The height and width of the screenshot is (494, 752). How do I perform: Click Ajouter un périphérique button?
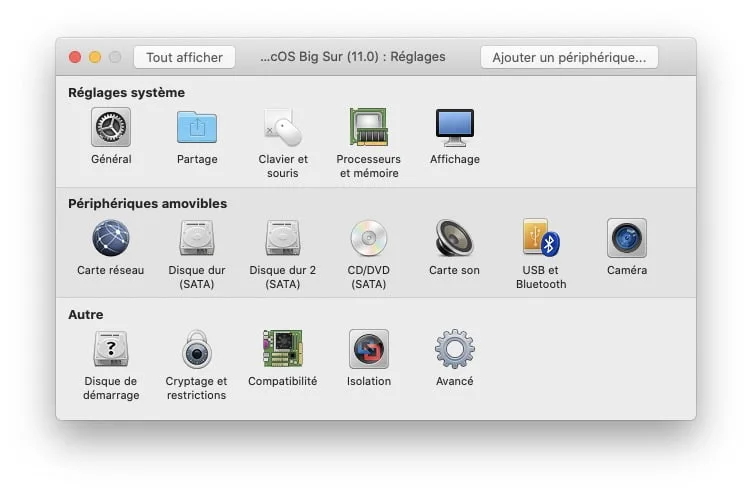569,57
